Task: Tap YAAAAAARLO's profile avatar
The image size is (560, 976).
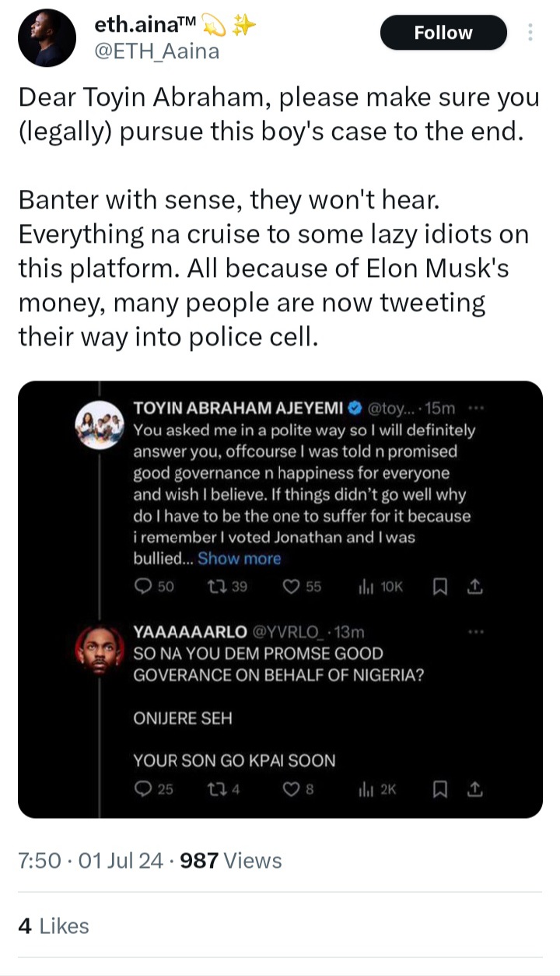Action: coord(99,651)
